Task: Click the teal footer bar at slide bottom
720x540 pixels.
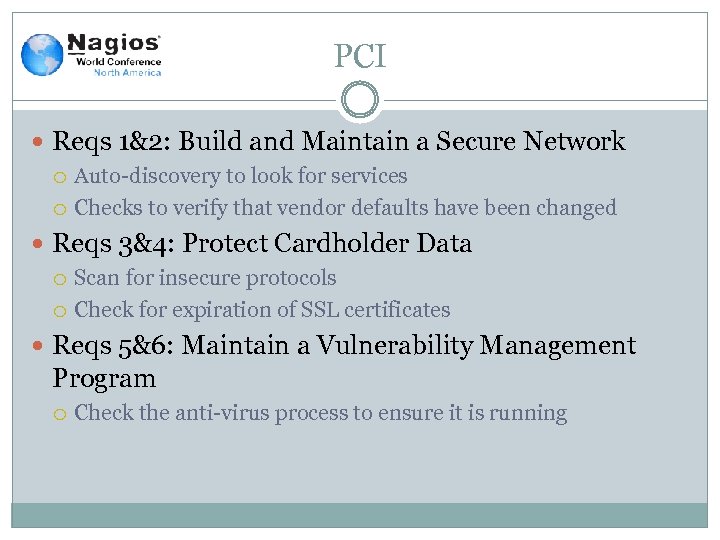Action: tap(359, 514)
